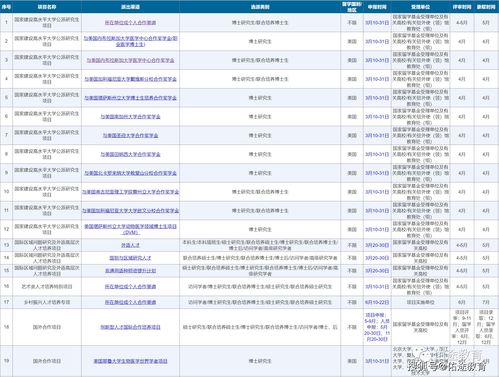
Task: Select the 不限 country cell in row 1
Action: tap(352, 23)
